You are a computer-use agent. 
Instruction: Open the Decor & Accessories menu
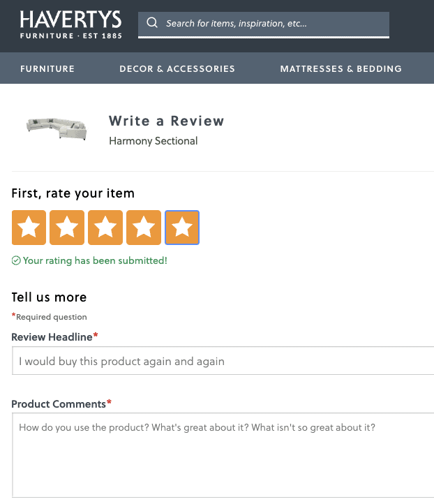[177, 68]
